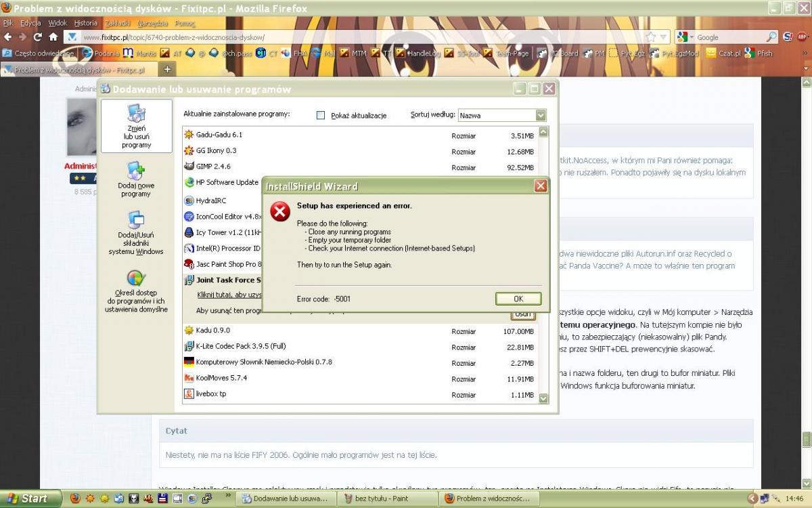Expand the quick launch overflow chevron
Screen dimensions: 812x508
click(x=227, y=496)
